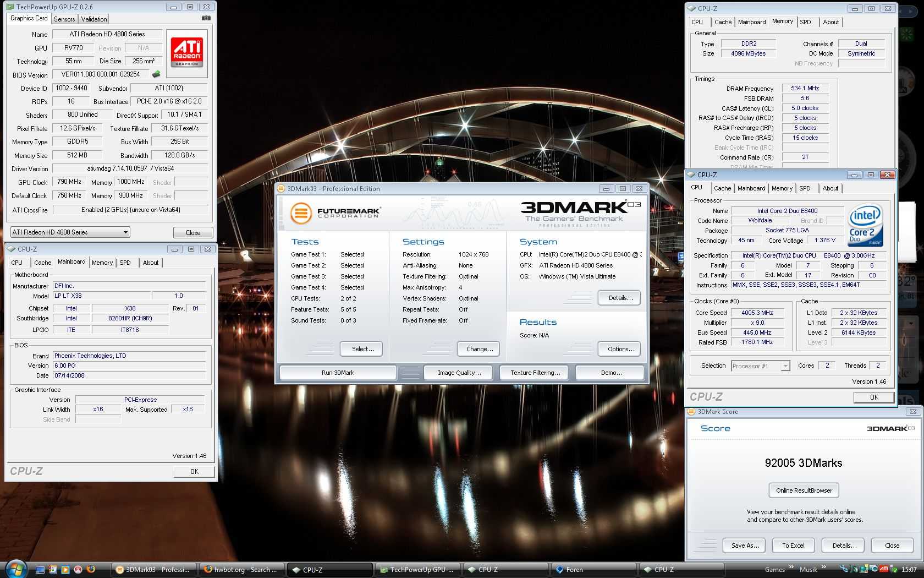Screen dimensions: 924x578
Task: Click To Excel in the Score window
Action: (793, 546)
